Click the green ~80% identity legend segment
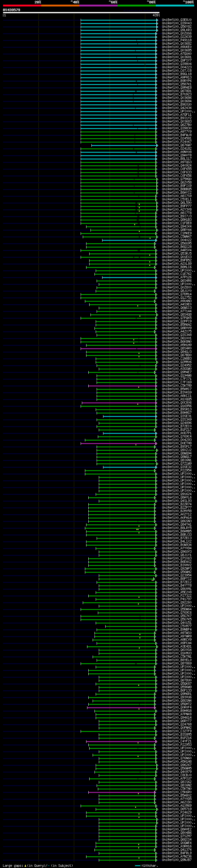 [x=137, y=6]
